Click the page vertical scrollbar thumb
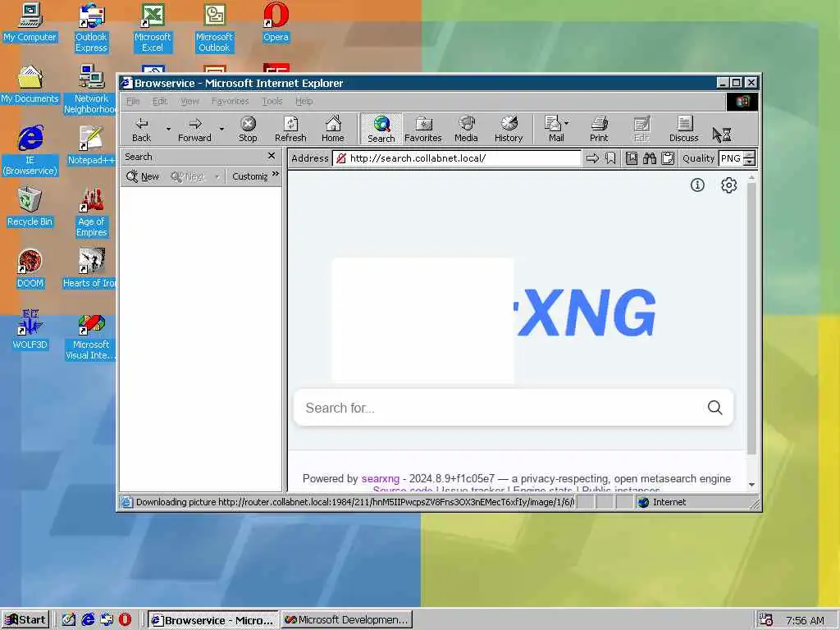This screenshot has width=840, height=630. coord(751,319)
